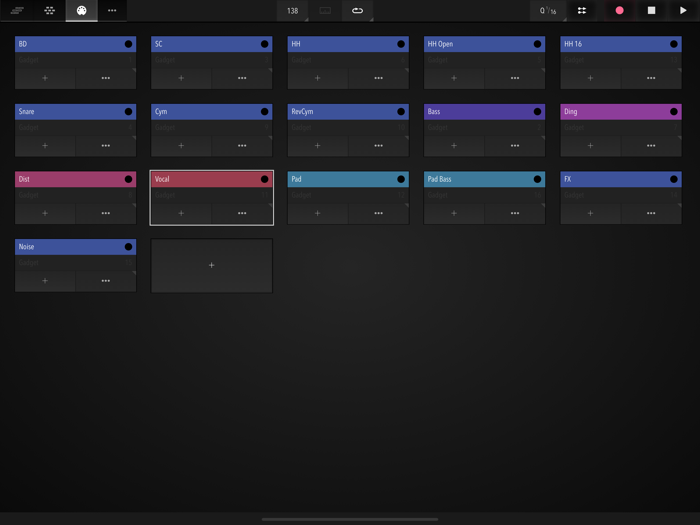Add a device on the Snare card
Screen dimensions: 700x525
pyautogui.click(x=45, y=146)
